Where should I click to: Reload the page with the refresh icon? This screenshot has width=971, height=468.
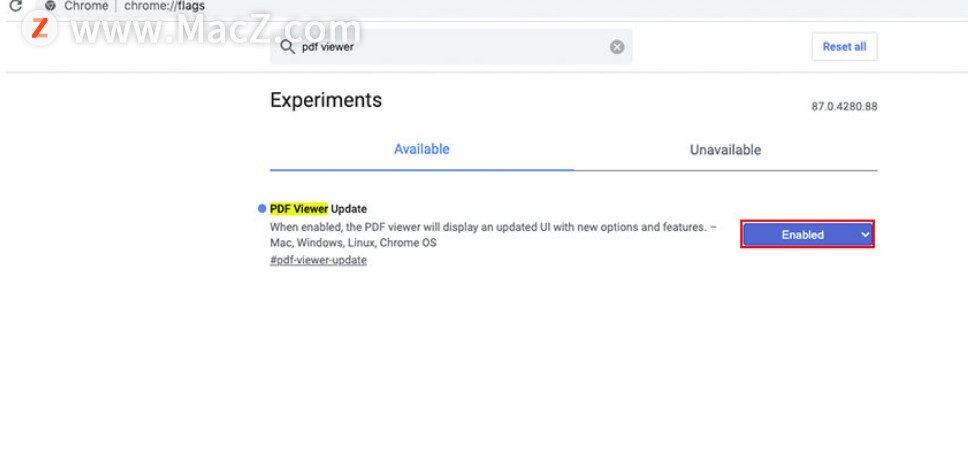point(15,6)
